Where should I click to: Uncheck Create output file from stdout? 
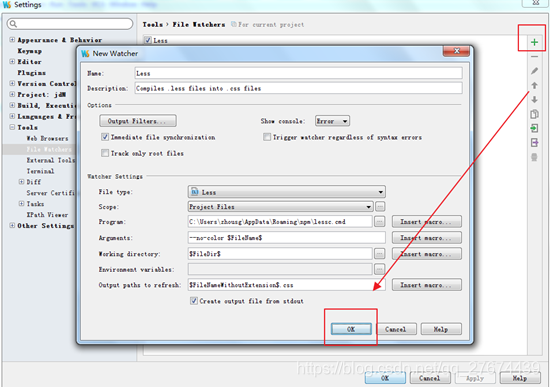pos(194,301)
